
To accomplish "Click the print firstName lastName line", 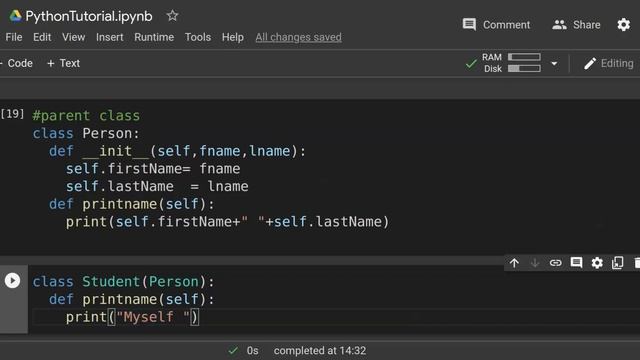I will click(228, 222).
